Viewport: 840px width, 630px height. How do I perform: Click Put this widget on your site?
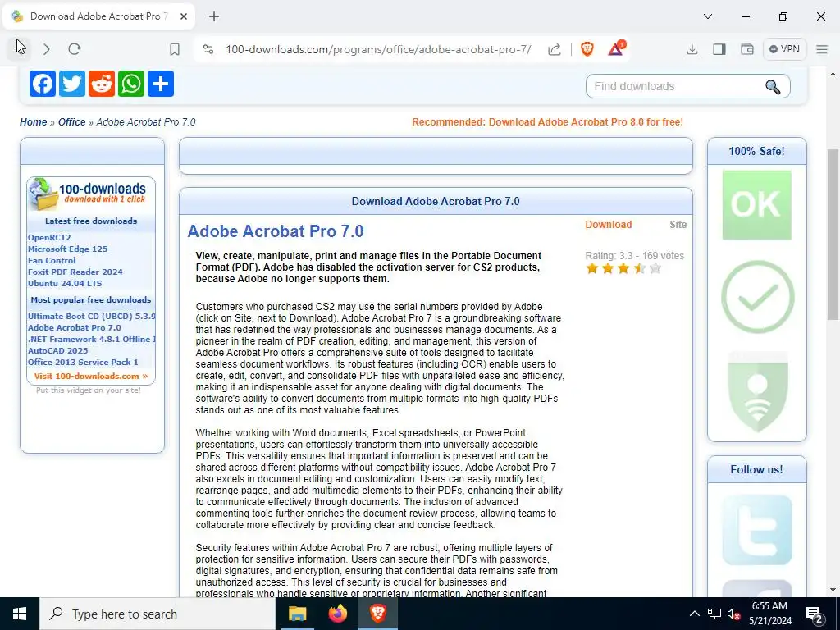coord(89,390)
